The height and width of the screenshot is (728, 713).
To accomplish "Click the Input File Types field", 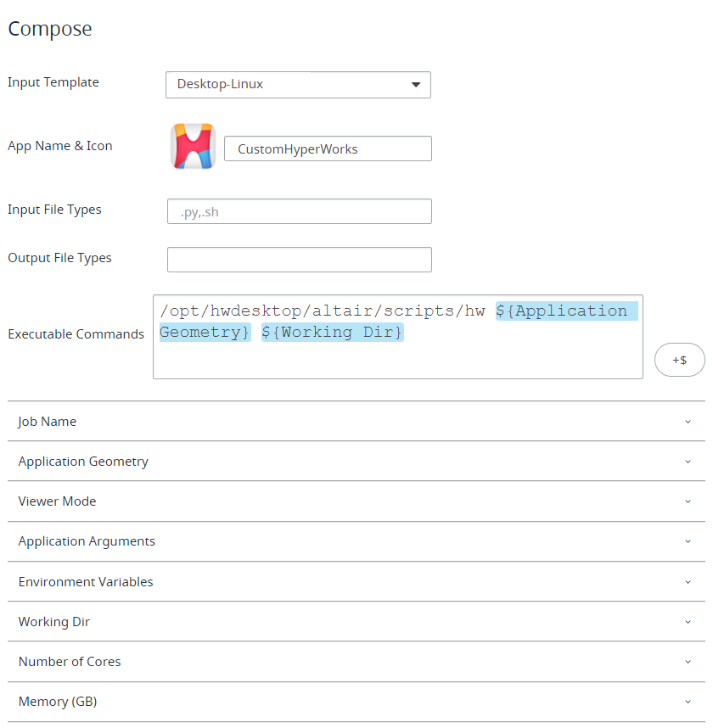I will click(300, 212).
